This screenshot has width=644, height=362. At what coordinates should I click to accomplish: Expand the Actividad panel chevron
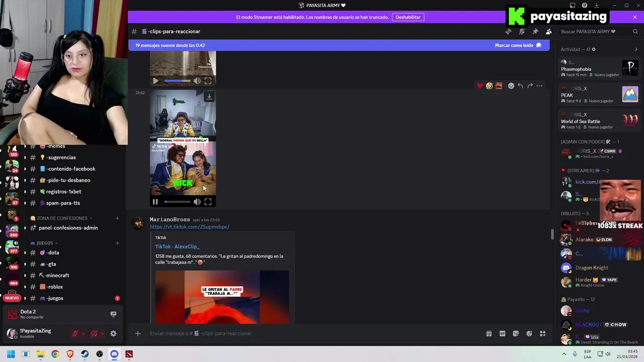636,49
